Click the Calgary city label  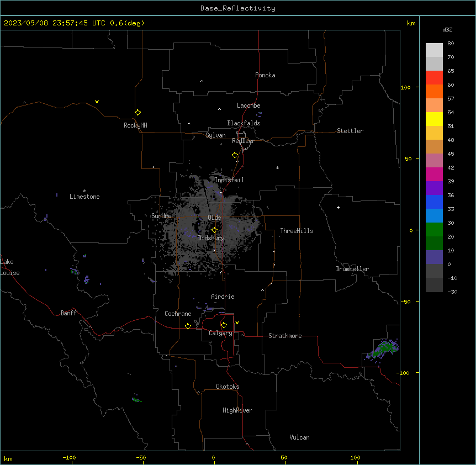220,333
